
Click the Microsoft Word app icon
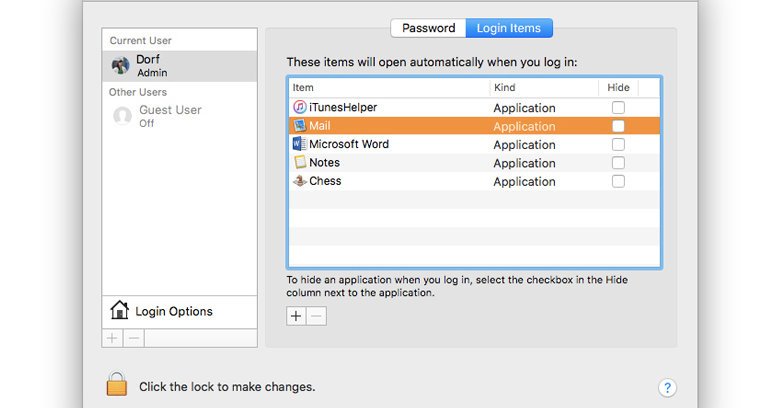click(x=299, y=144)
